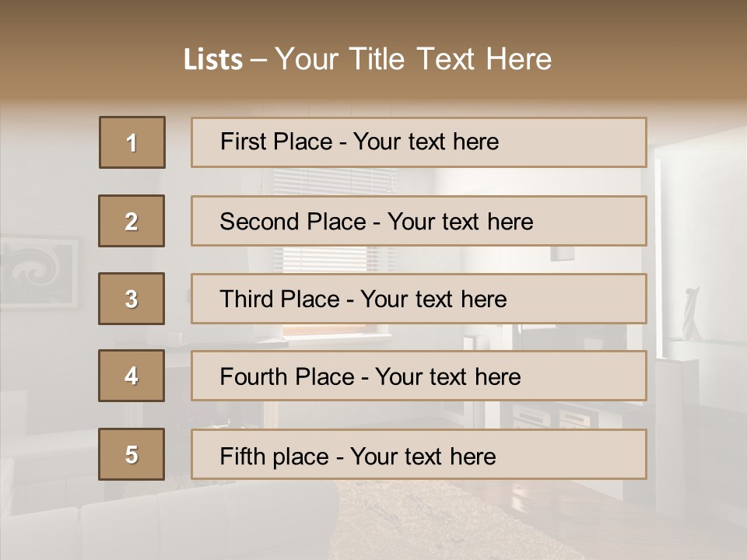
Task: Click the framed wall art in background
Action: [39, 272]
